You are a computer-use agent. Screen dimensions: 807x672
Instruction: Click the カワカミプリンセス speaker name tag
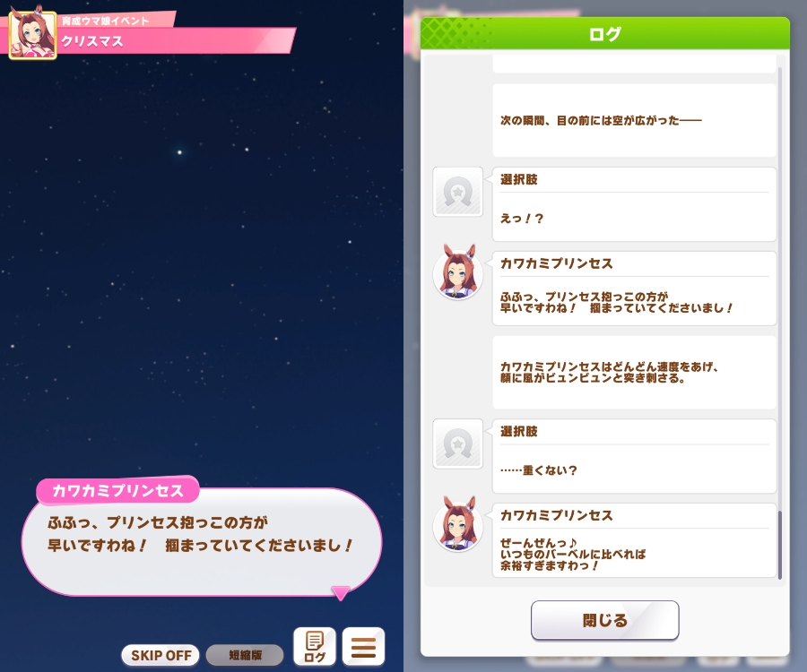click(x=117, y=490)
